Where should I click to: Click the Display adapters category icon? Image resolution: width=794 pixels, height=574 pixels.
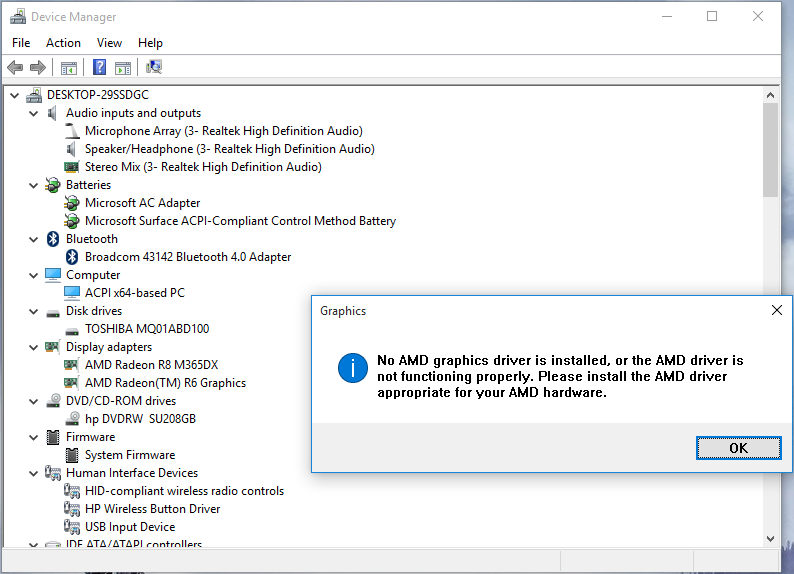click(53, 347)
